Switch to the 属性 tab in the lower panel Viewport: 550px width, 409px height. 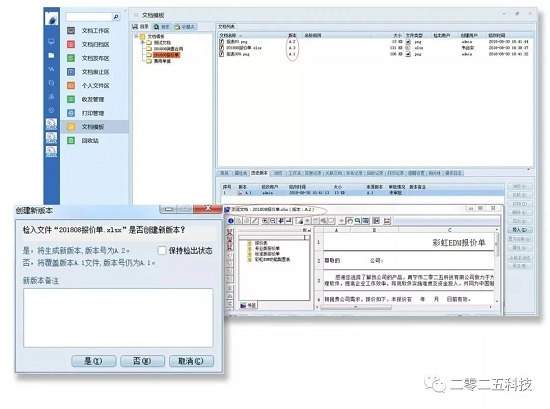coord(240,173)
